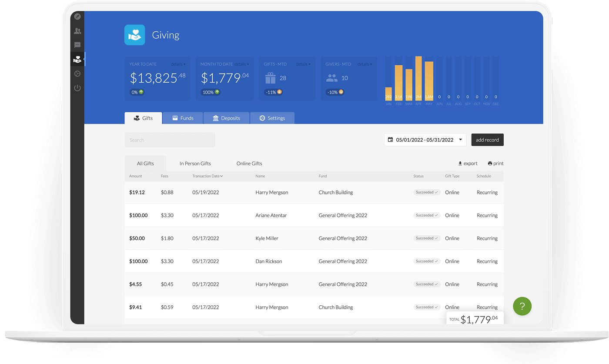Screen dimensions: 609x364
Task: Select the Online Gifts filter tab
Action: pyautogui.click(x=249, y=163)
